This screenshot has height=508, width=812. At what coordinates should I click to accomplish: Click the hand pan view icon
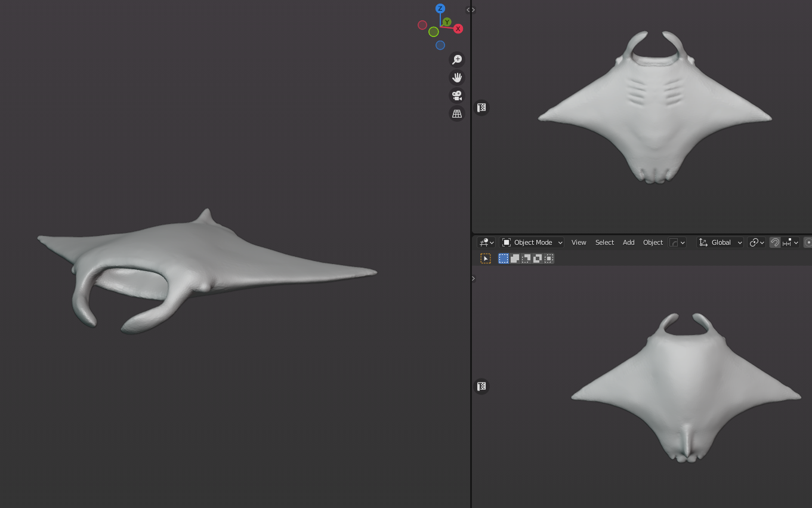pyautogui.click(x=457, y=78)
